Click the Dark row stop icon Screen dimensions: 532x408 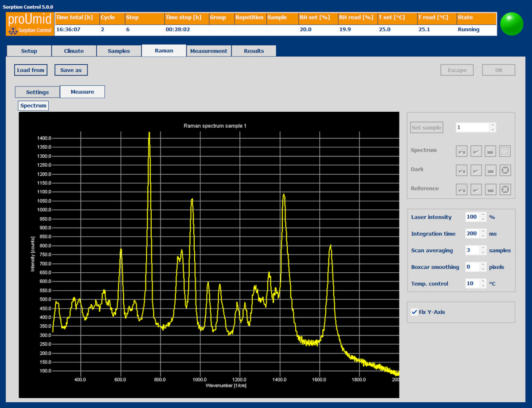490,170
